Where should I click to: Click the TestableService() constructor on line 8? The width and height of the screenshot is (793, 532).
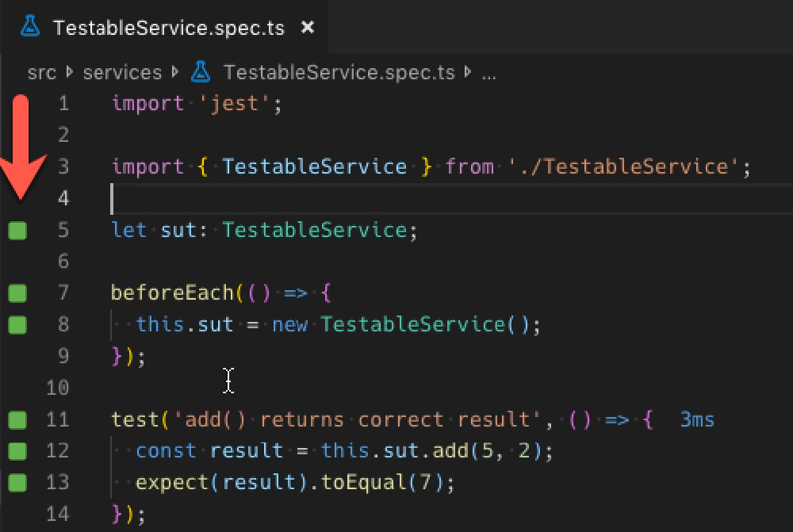coord(425,324)
